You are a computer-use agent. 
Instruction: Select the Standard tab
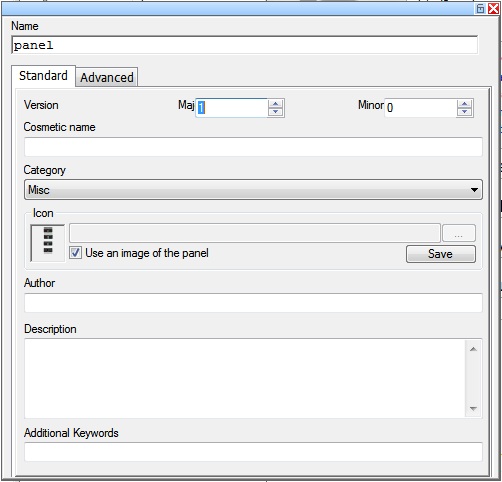pyautogui.click(x=43, y=76)
